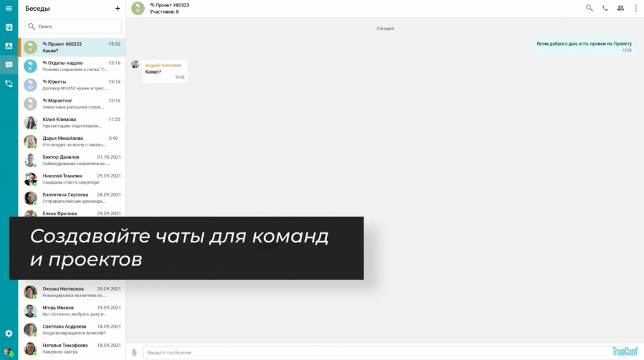Open chat with Валентина Сергеева
Screen dimensions: 644x360
click(72, 198)
